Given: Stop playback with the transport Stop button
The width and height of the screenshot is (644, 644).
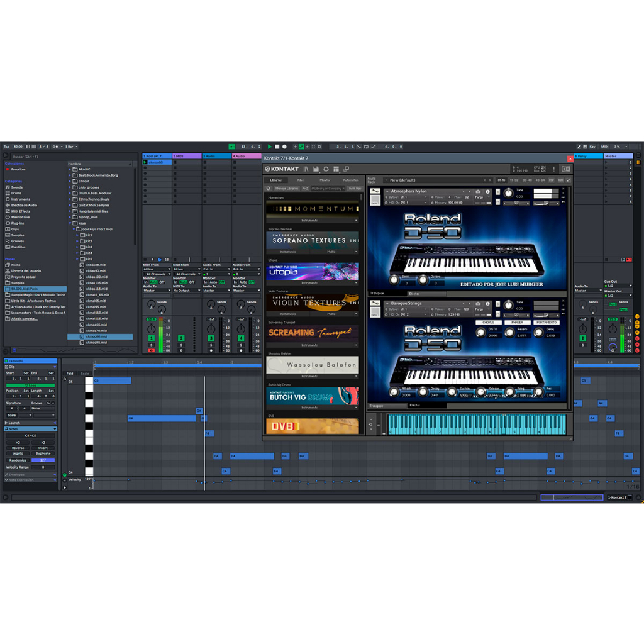Looking at the screenshot, I should point(277,147).
